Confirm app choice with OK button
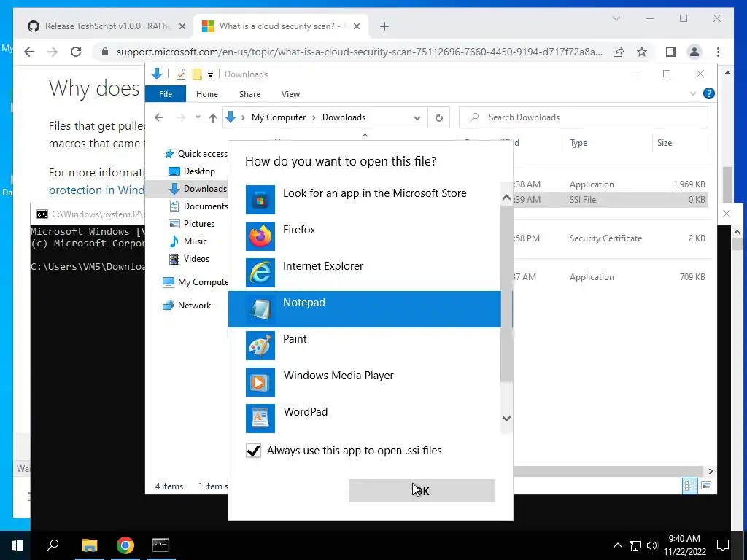The width and height of the screenshot is (747, 560). coord(422,491)
